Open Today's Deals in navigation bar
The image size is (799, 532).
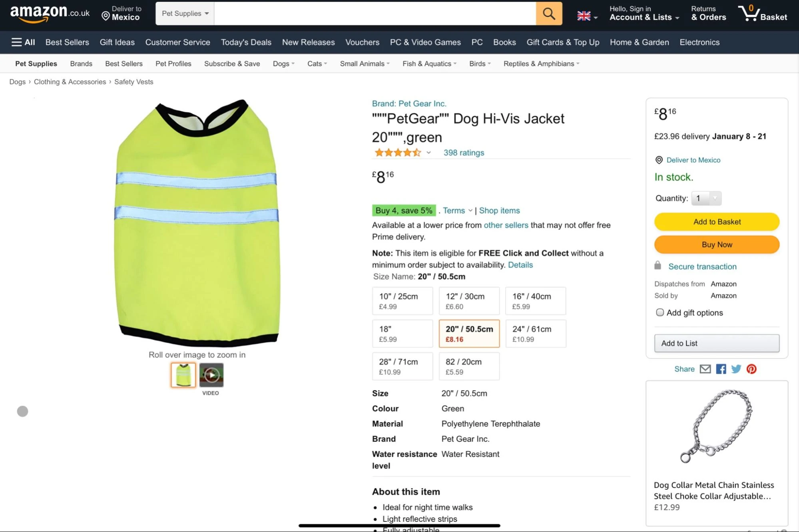click(x=246, y=42)
